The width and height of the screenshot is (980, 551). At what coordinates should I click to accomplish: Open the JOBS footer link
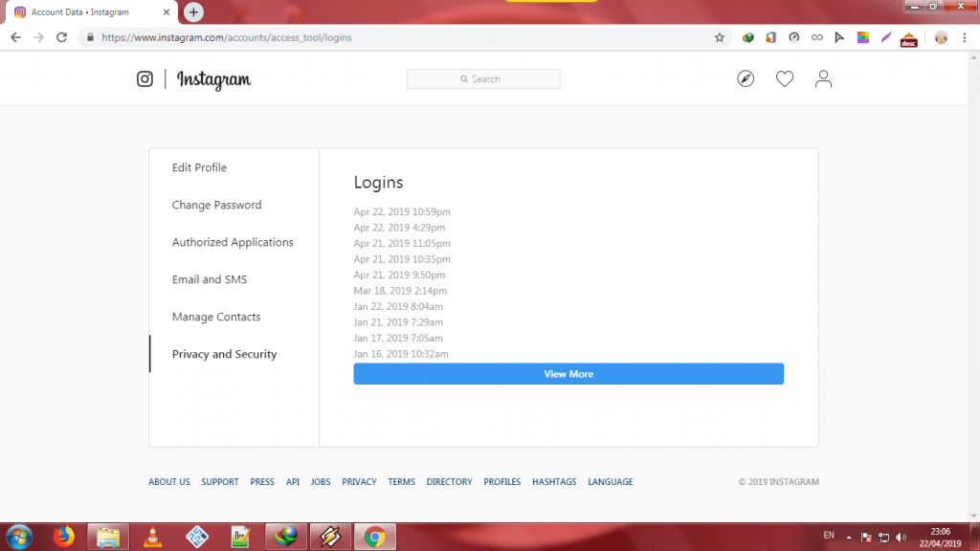321,482
